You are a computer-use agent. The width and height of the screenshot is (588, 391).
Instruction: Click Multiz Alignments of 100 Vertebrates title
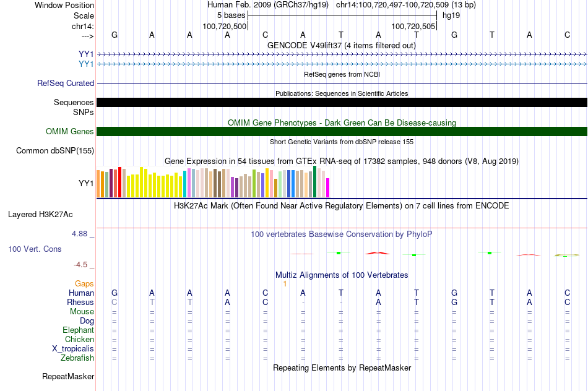(342, 275)
